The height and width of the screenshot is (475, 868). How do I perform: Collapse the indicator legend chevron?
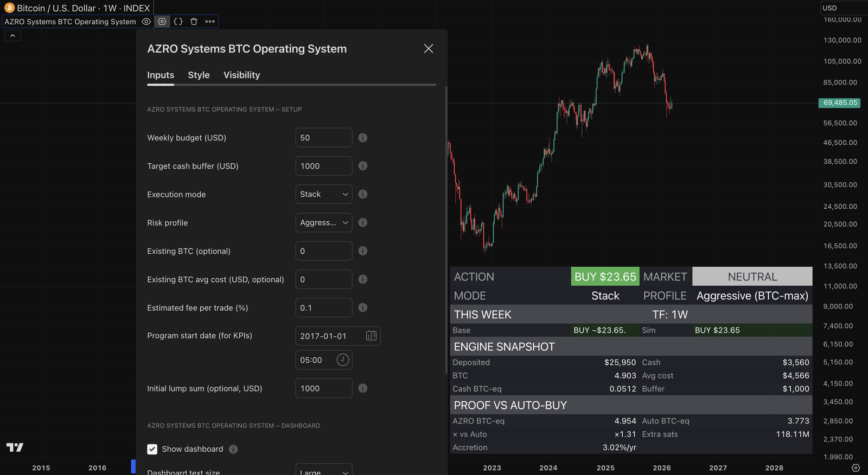point(12,36)
